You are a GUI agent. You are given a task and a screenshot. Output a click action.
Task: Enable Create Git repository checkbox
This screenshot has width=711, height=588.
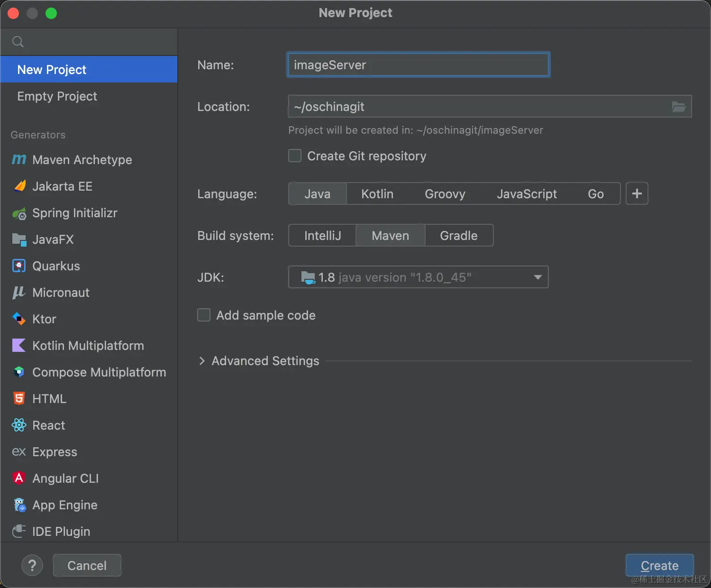(295, 156)
